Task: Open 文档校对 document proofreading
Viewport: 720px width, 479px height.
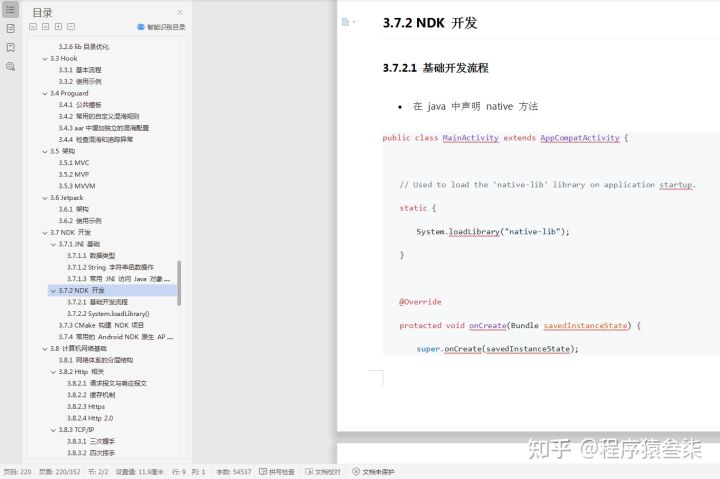Action: click(x=323, y=472)
